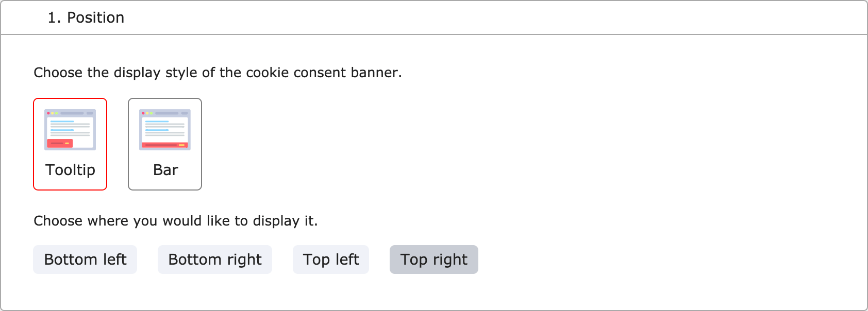
Task: Click the window dots in Bar preview
Action: (x=147, y=113)
